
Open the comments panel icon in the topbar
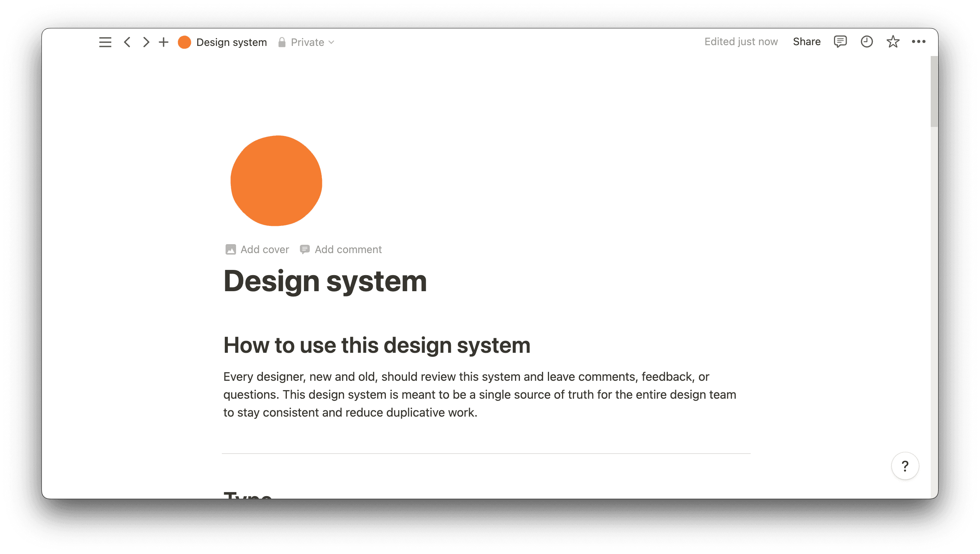840,41
